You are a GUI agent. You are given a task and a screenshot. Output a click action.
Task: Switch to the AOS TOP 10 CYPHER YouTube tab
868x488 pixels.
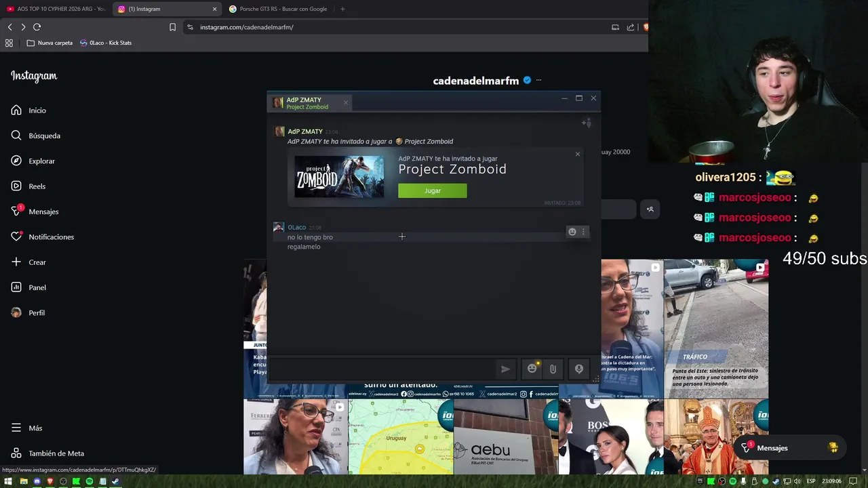(x=56, y=9)
